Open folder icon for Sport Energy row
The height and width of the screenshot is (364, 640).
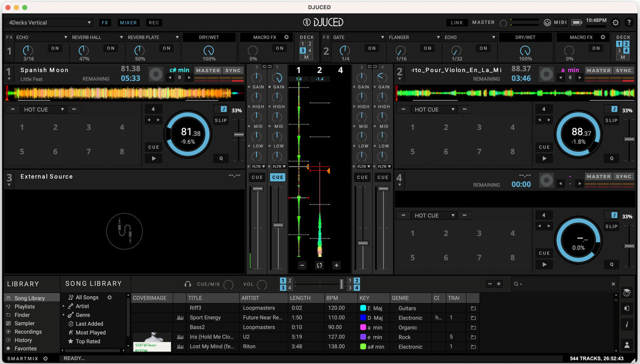pyautogui.click(x=473, y=318)
